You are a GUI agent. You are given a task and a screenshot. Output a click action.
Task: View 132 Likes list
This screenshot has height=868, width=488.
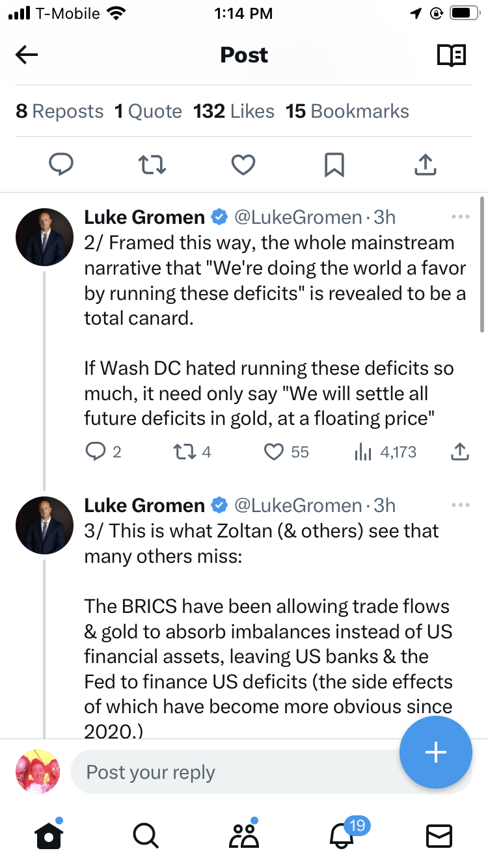point(234,111)
